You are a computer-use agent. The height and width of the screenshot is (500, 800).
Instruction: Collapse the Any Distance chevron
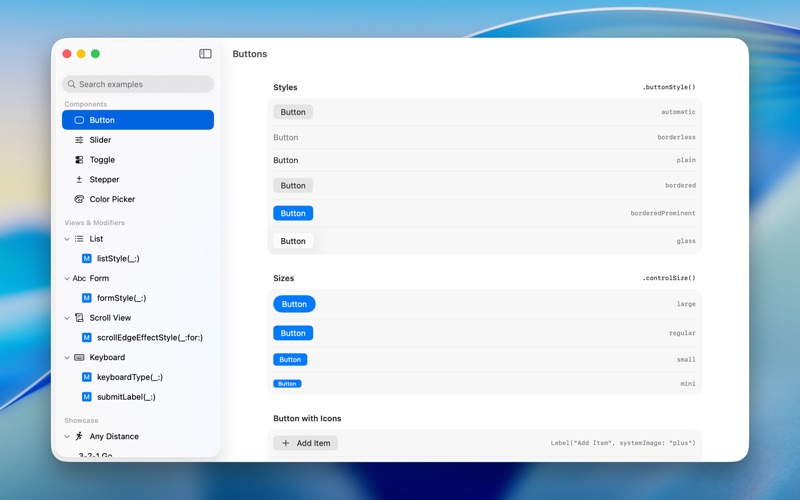pos(67,437)
